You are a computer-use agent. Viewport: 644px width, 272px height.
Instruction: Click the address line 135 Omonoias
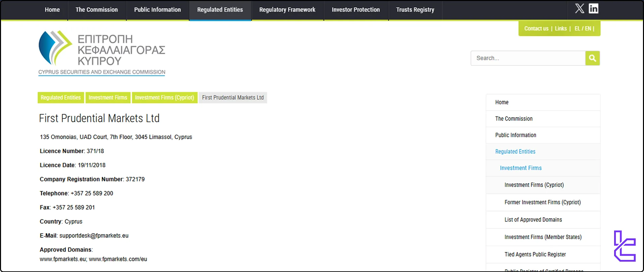tap(116, 137)
